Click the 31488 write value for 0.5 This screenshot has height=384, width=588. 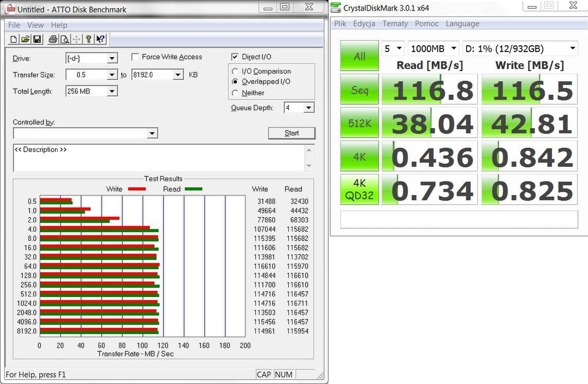point(266,201)
